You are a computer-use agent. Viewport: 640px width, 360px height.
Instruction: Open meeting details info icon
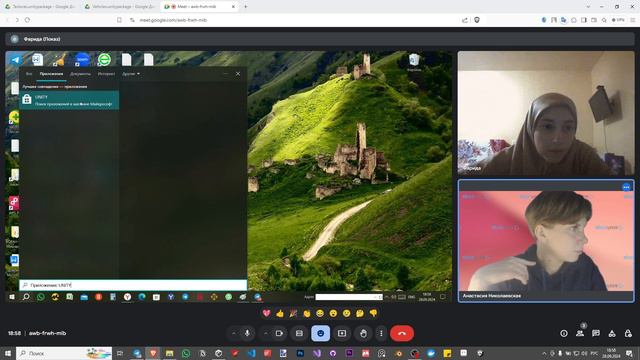[564, 333]
